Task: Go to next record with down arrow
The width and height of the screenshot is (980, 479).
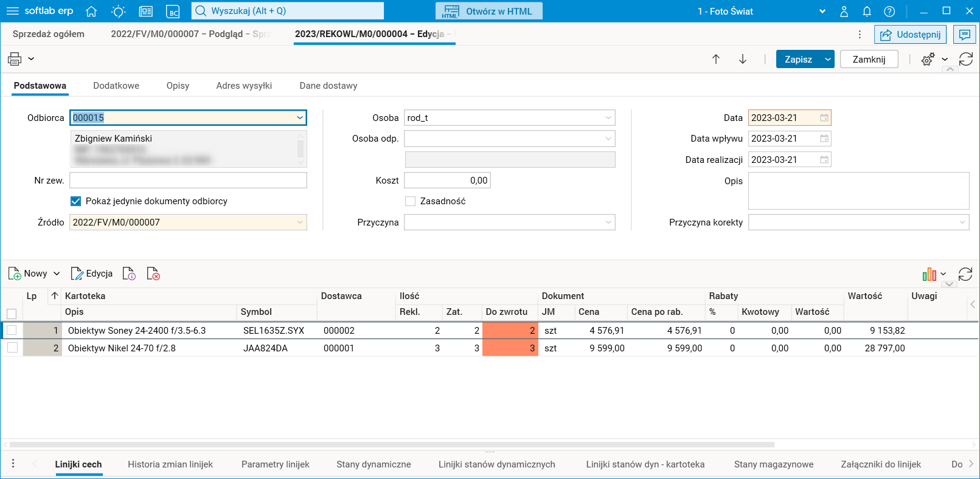Action: coord(743,59)
